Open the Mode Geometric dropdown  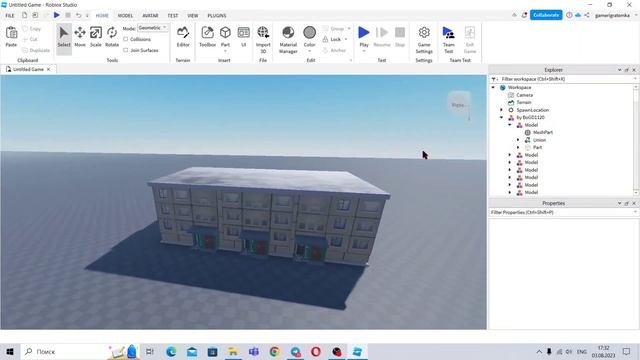pos(153,28)
